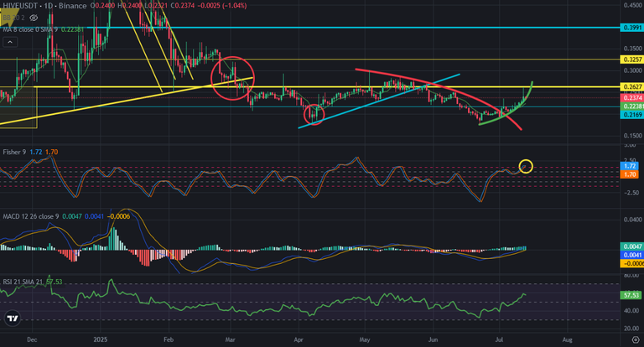644x347 pixels.
Task: Select the large red circle drawing near March
Action: [233, 78]
